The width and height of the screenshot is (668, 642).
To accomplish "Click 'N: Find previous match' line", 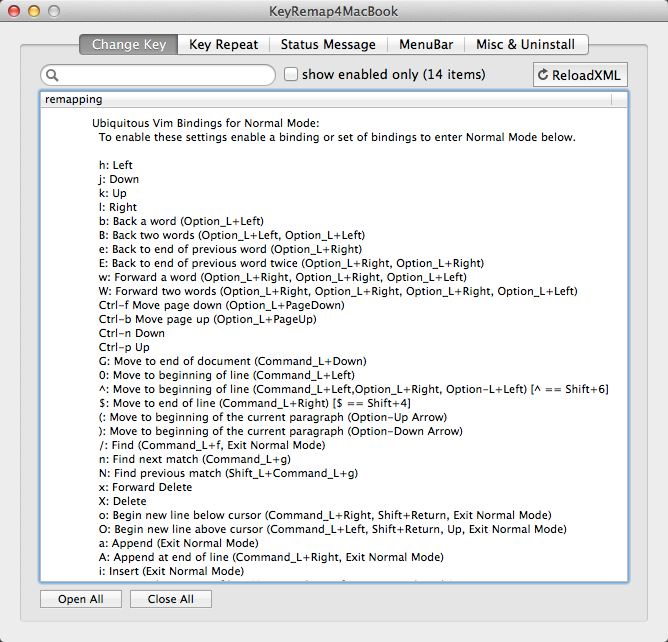I will (x=228, y=474).
